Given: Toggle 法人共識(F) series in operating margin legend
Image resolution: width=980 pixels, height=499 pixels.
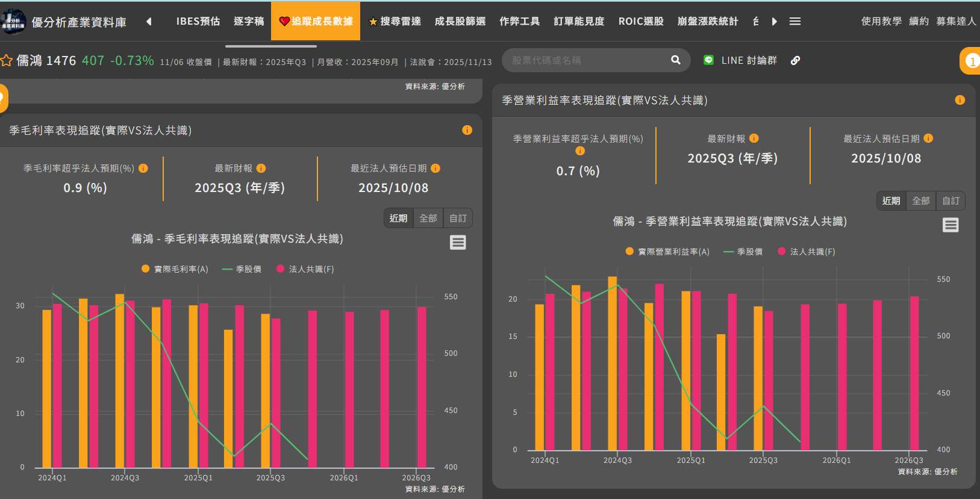Looking at the screenshot, I should (x=807, y=252).
